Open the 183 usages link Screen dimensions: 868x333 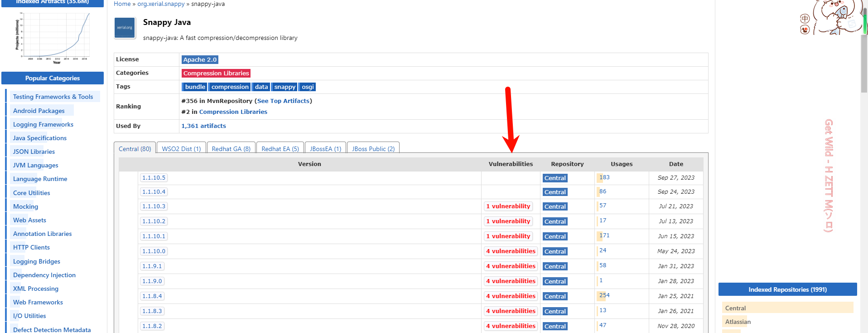tap(604, 177)
